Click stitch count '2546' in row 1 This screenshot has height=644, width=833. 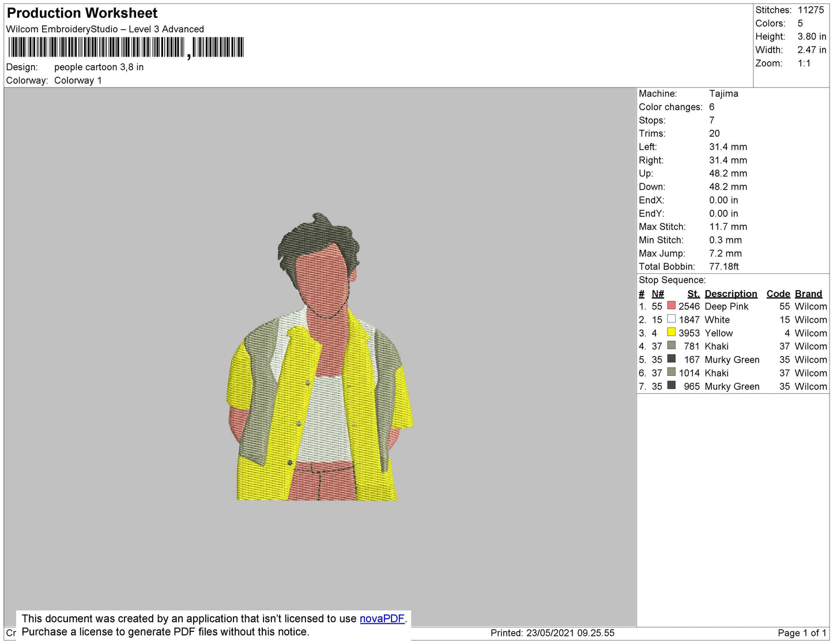pos(689,307)
